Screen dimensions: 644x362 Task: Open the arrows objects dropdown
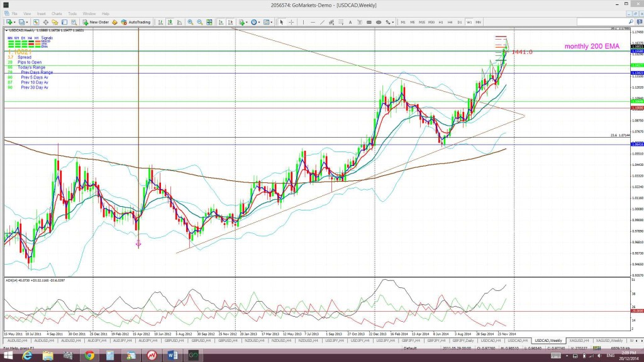tap(389, 22)
